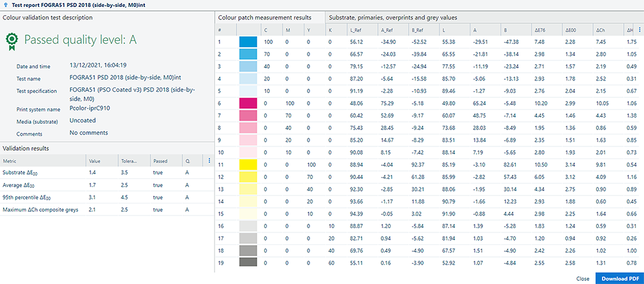Click the 100% yellow patch swatch
The width and height of the screenshot is (644, 284).
tap(248, 165)
